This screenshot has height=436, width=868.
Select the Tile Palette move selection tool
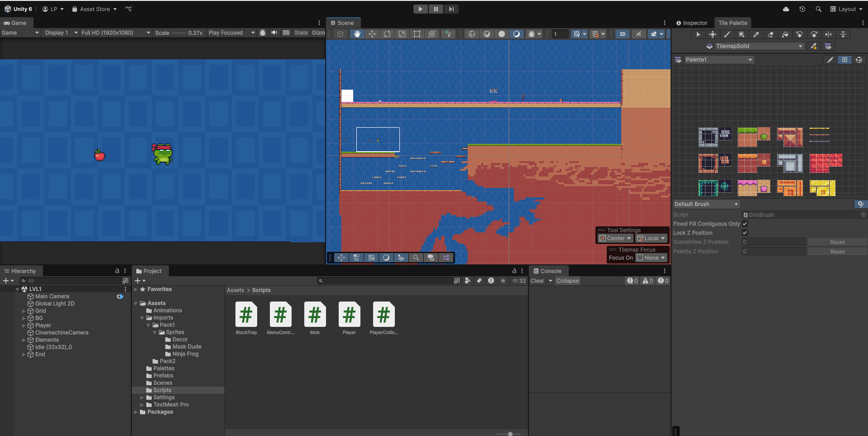[713, 34]
